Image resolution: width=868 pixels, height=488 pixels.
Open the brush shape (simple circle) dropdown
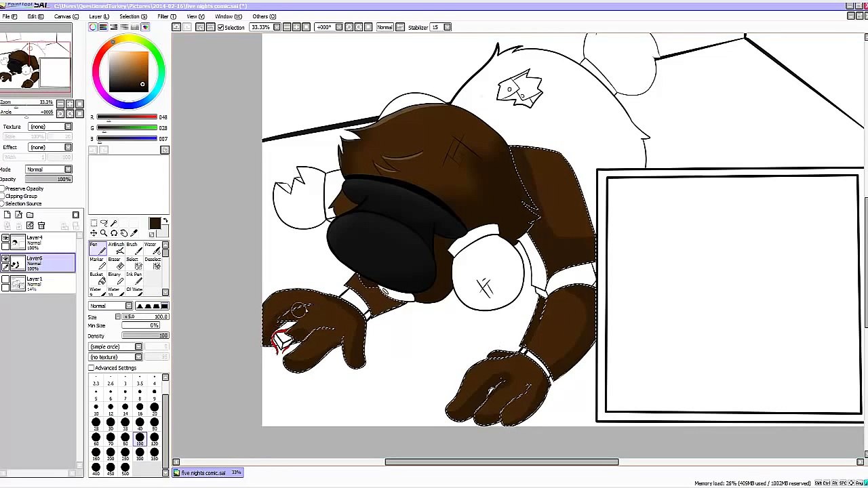(x=115, y=347)
